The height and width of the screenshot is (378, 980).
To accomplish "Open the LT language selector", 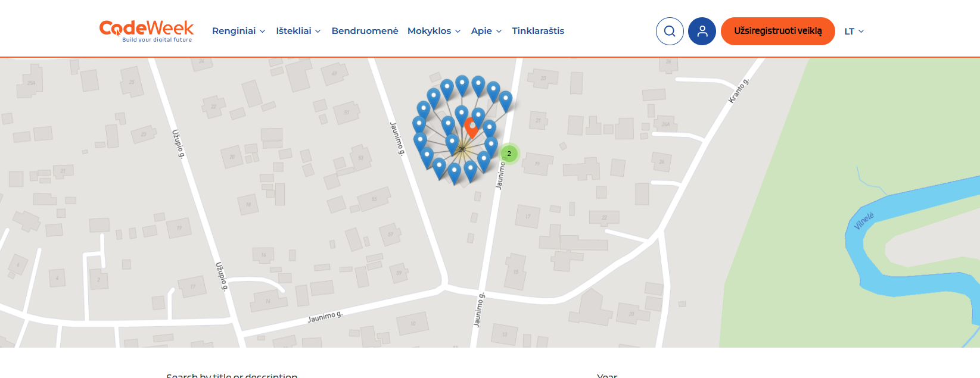I will [x=854, y=32].
